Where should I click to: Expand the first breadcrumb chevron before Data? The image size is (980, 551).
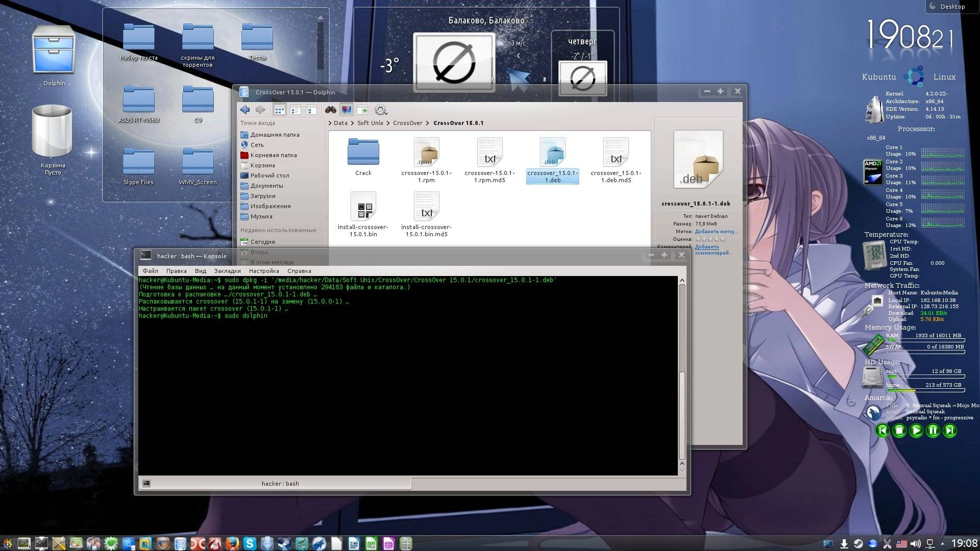pos(330,123)
